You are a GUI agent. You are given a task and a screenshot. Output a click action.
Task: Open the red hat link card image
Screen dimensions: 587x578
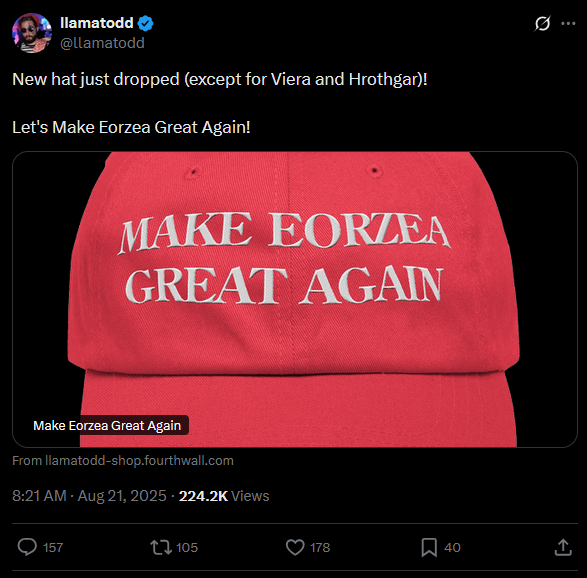tap(295, 299)
